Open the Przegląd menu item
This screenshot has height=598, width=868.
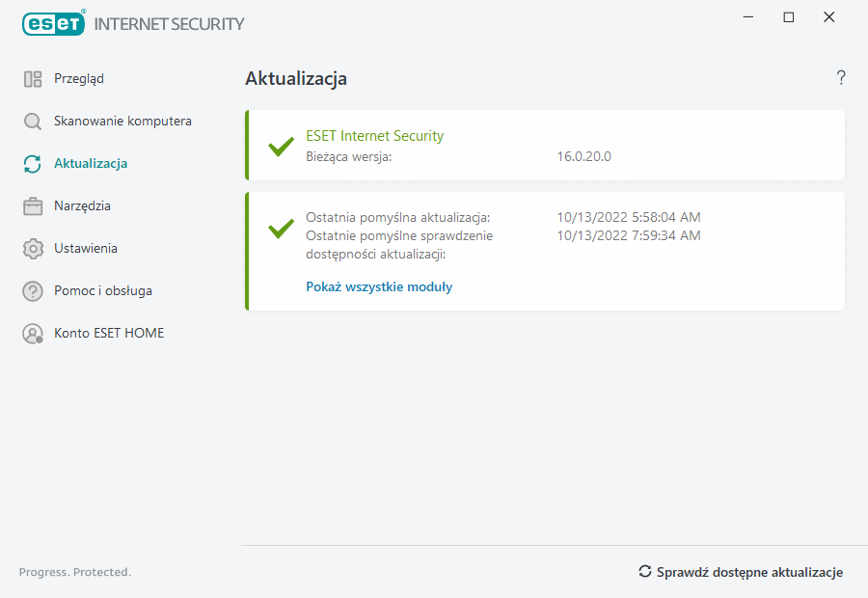(79, 79)
